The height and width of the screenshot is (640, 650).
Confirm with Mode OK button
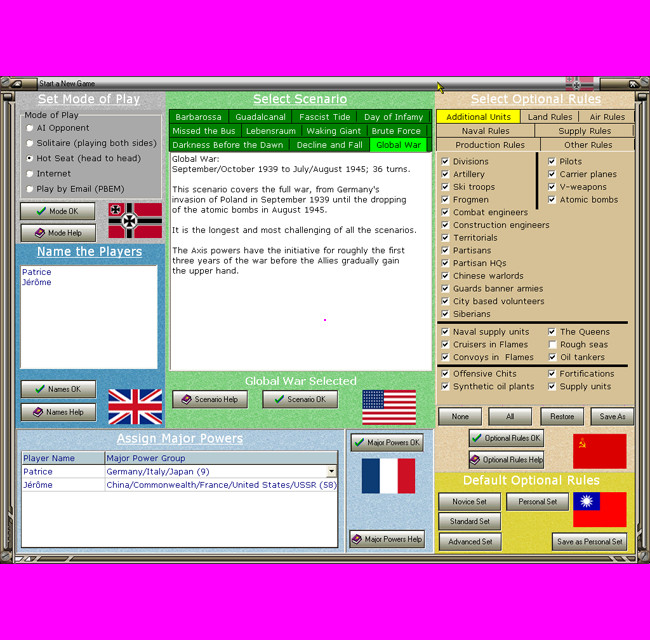[58, 211]
